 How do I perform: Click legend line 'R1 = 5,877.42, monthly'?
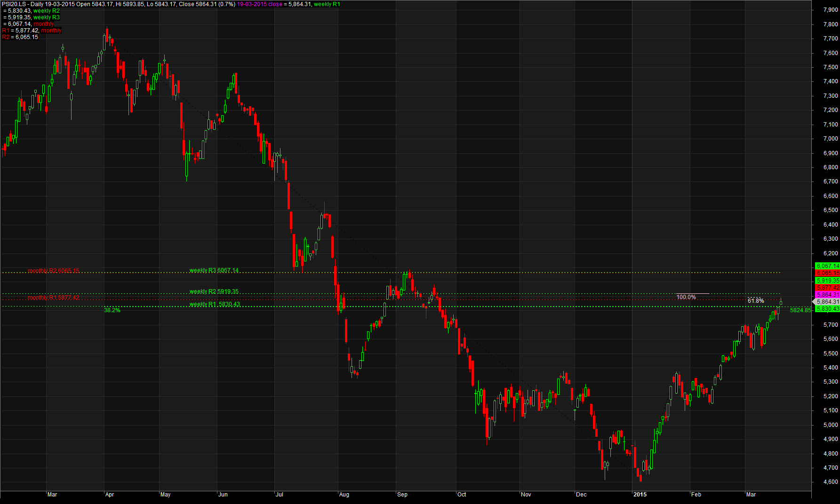click(x=32, y=31)
